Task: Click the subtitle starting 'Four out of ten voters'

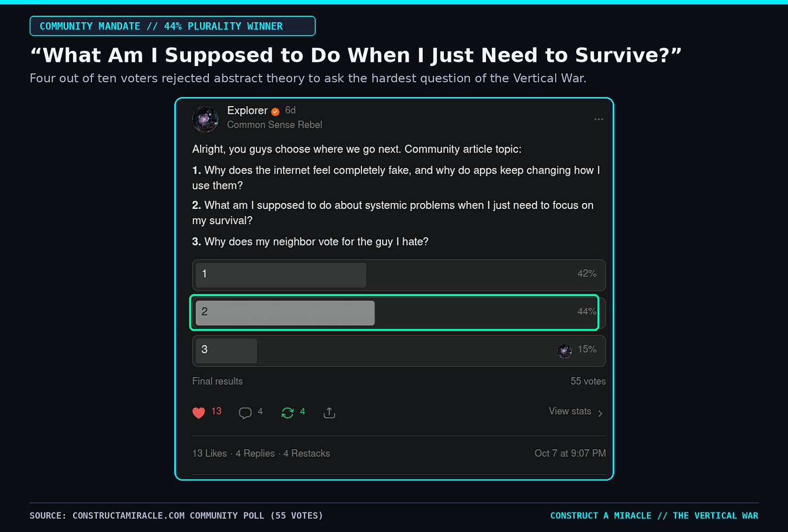Action: [x=308, y=78]
